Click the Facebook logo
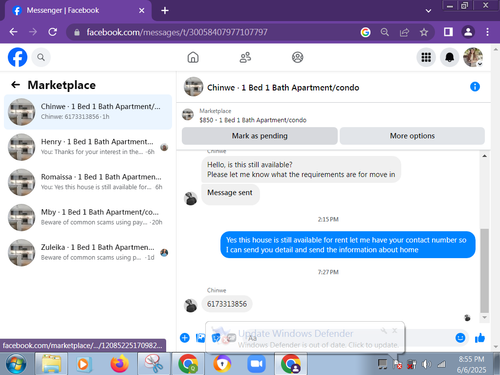The image size is (500, 375). (x=17, y=57)
